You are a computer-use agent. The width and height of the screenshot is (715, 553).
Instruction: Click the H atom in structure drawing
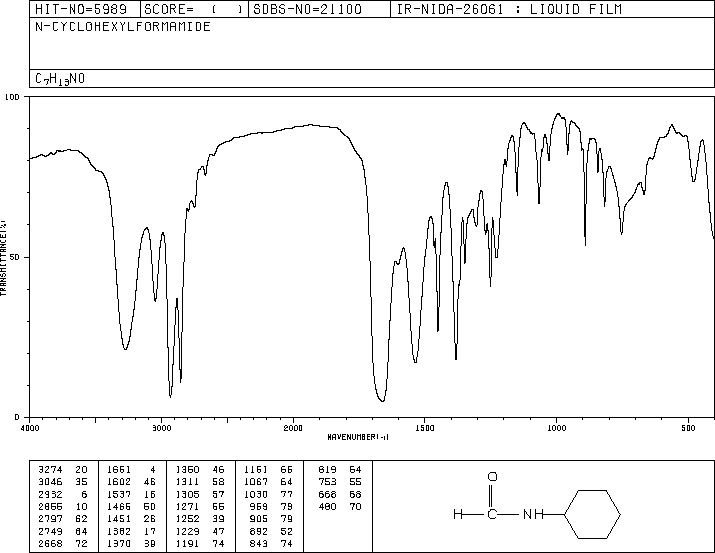[458, 514]
